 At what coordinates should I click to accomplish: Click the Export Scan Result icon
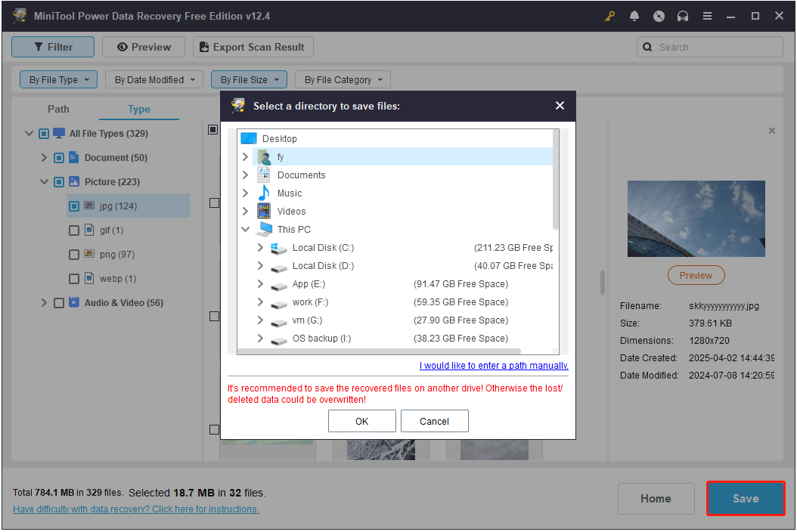pos(203,47)
